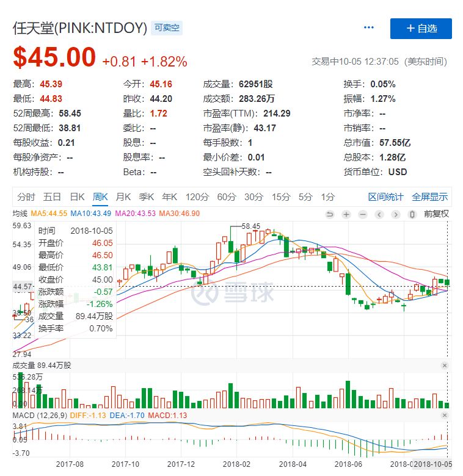This screenshot has height=476, width=463.
Task: Pan chart right with chevron icon
Action: coord(395,215)
